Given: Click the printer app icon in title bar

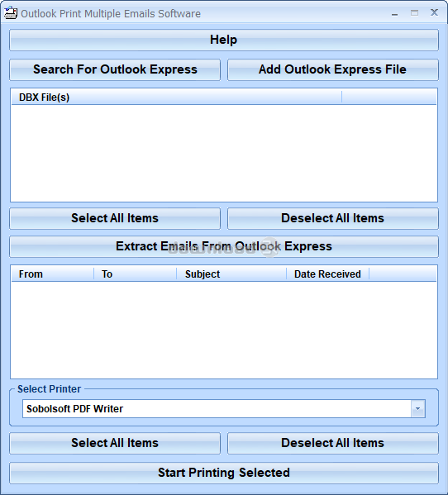Looking at the screenshot, I should tap(11, 13).
